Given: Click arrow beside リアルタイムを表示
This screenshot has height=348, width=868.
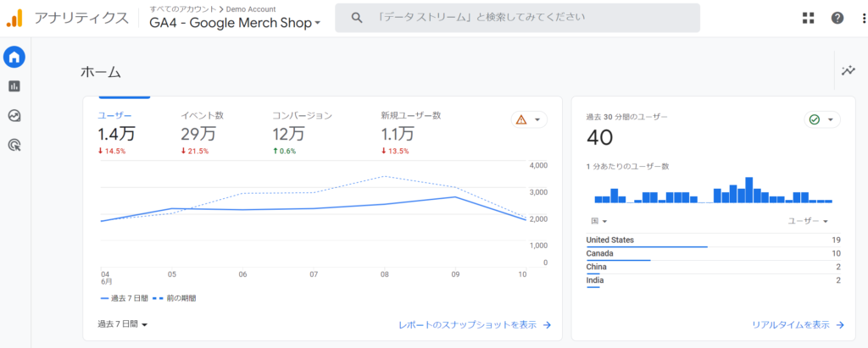Looking at the screenshot, I should pos(840,325).
